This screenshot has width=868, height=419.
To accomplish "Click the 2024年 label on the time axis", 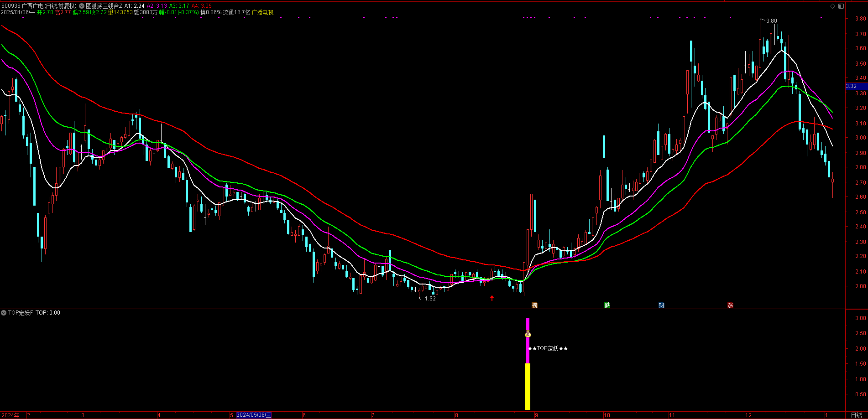I will [10, 415].
